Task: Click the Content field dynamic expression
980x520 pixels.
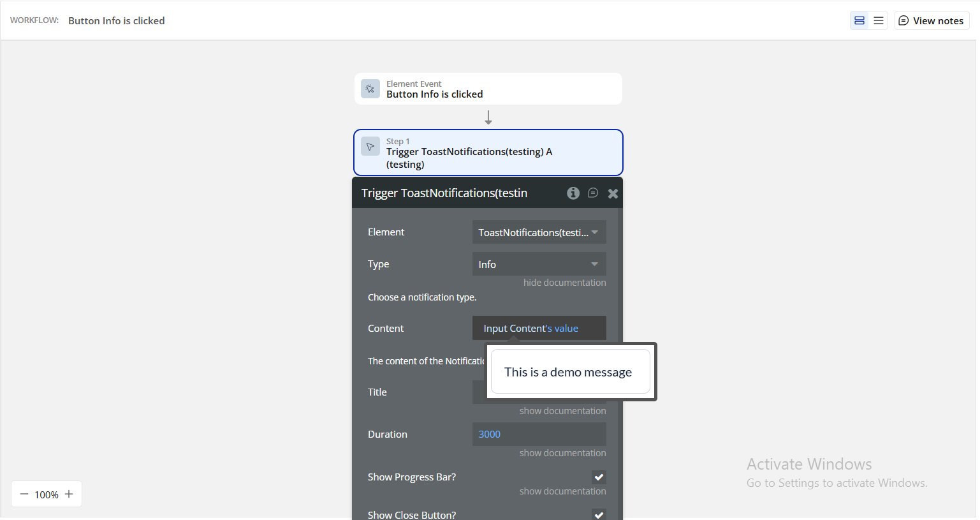Action: 530,329
